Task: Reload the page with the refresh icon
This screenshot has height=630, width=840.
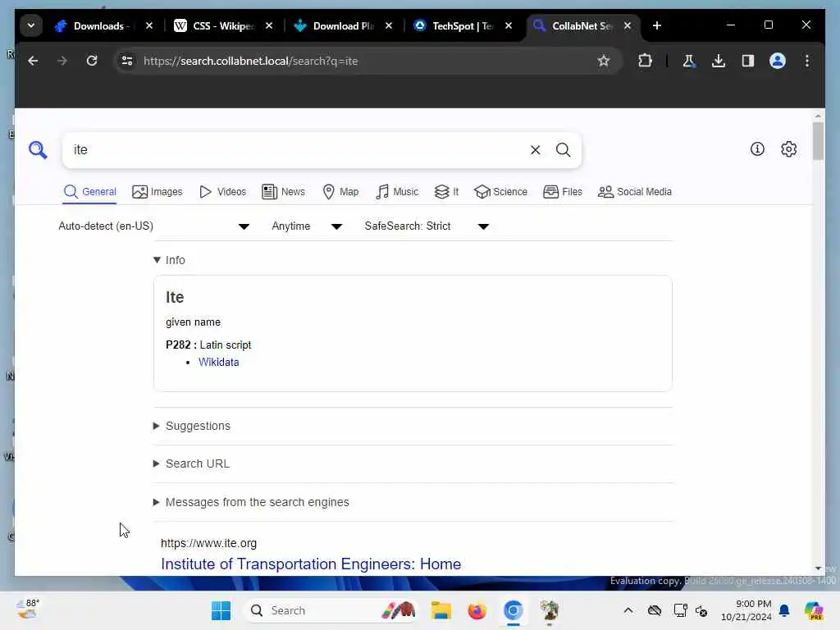Action: (92, 61)
